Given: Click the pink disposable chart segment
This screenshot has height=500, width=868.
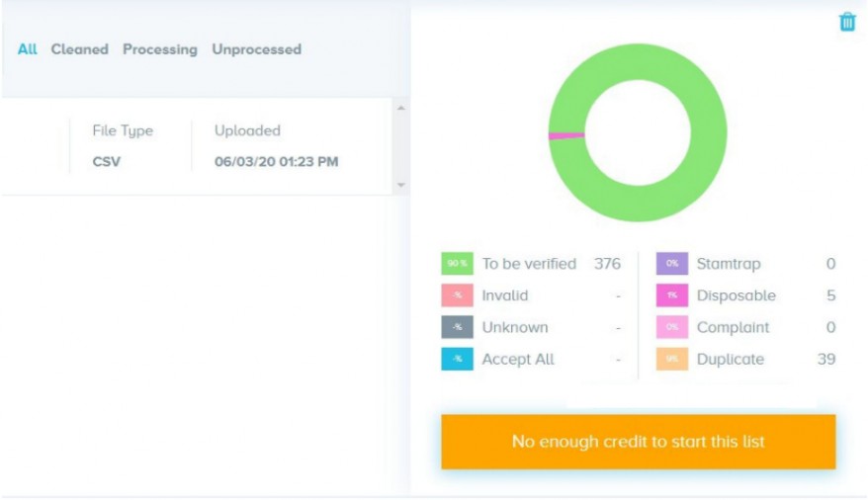Looking at the screenshot, I should 566,135.
